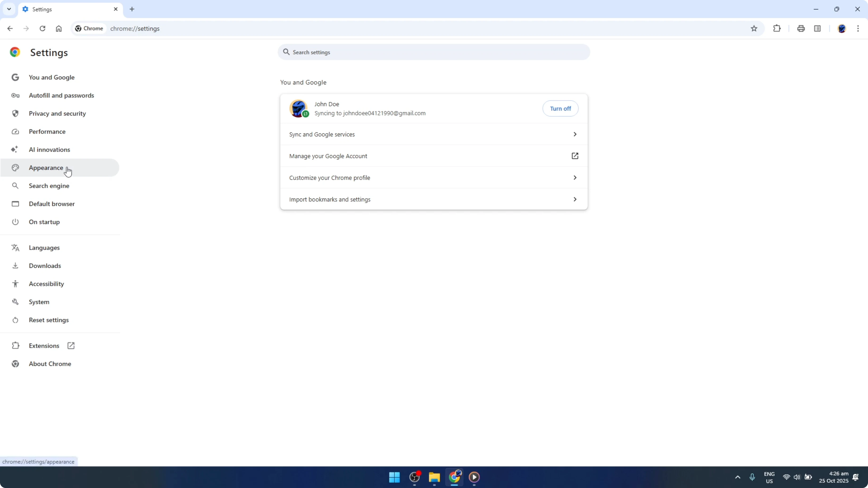
Task: Click the back navigation arrow
Action: pos(10,28)
